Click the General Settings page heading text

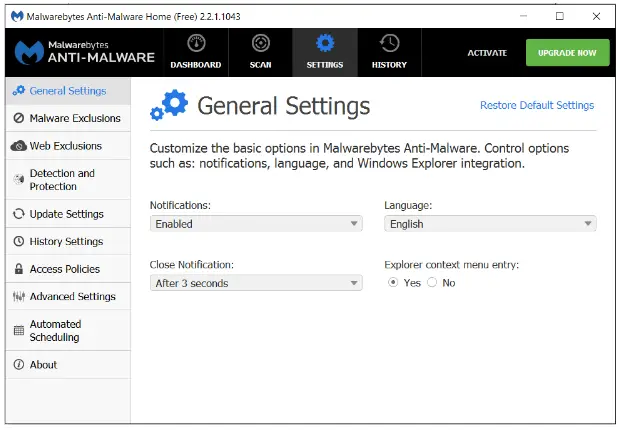coord(284,106)
